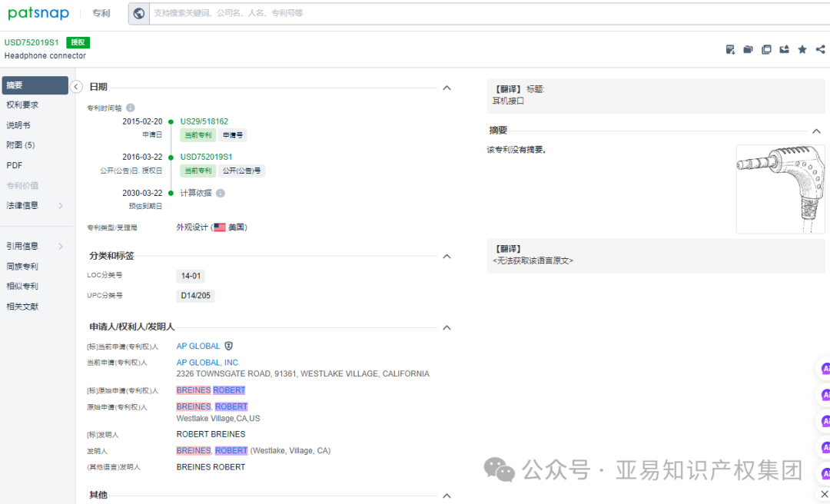Screen dimensions: 830x504
Task: Click the globe database selector icon
Action: pos(138,13)
